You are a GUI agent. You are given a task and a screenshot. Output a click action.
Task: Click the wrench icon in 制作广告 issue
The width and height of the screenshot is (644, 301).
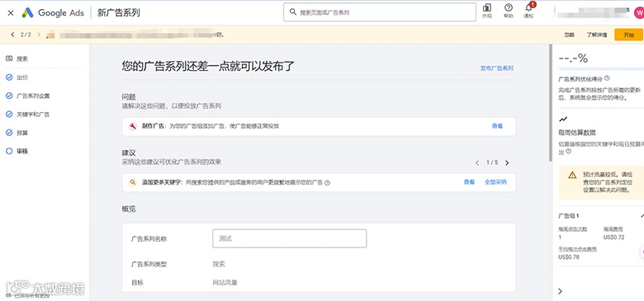(133, 126)
